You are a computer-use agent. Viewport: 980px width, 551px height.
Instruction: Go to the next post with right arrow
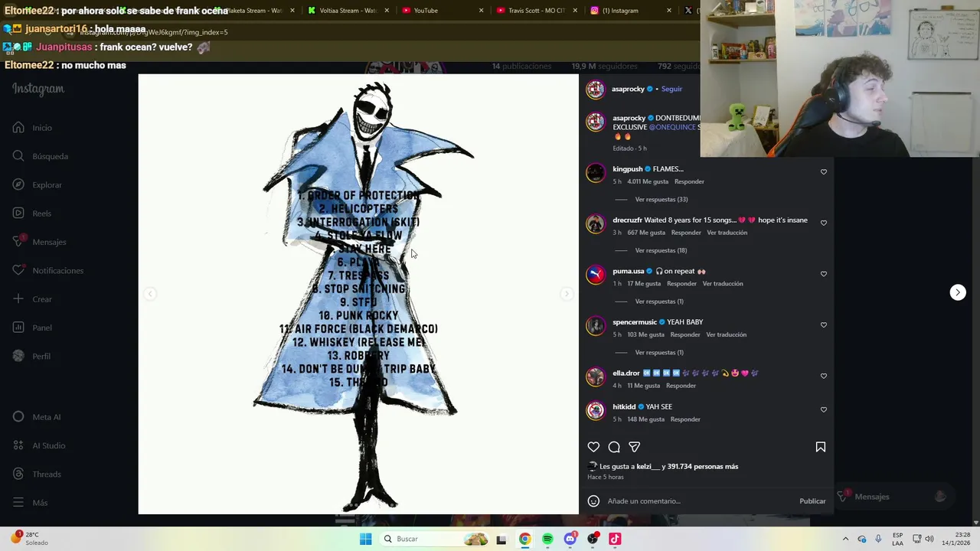(x=958, y=292)
